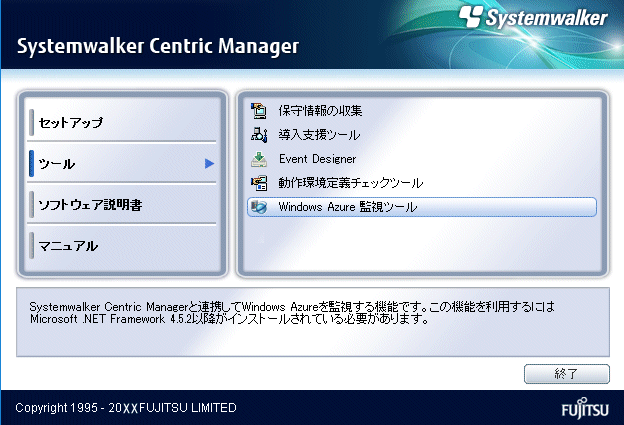Viewport: 624px width, 425px height.
Task: Open the Event Designer text link
Action: pyautogui.click(x=317, y=159)
